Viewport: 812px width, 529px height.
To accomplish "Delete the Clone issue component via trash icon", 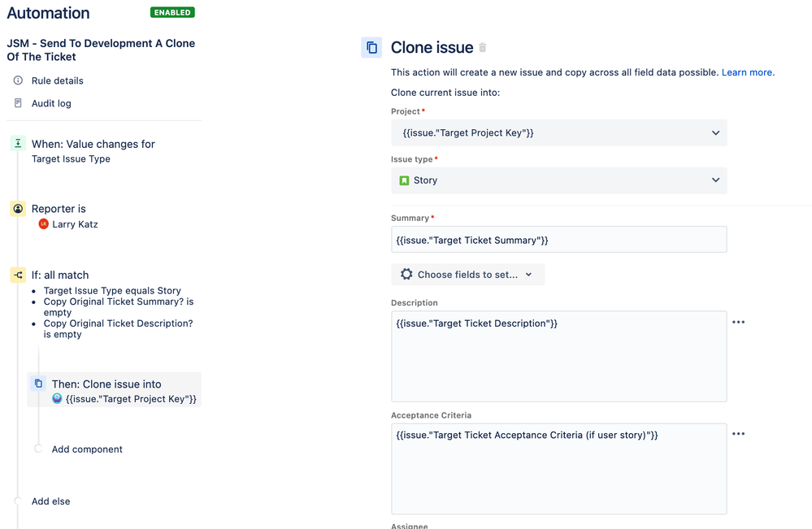I will click(483, 48).
